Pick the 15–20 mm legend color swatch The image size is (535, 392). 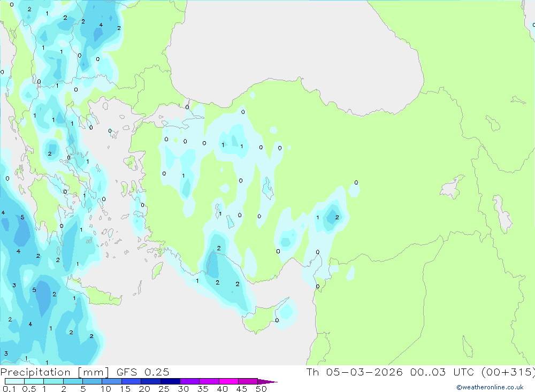132,381
